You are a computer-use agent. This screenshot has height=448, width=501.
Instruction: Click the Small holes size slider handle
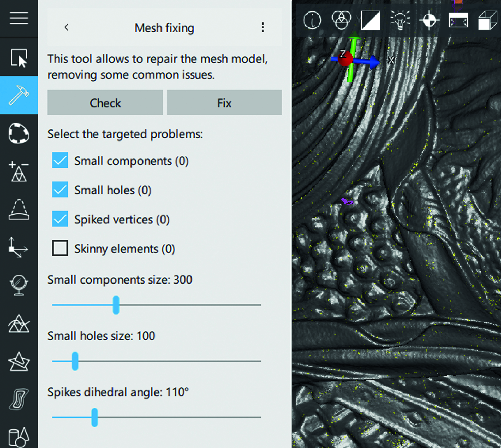pyautogui.click(x=75, y=361)
